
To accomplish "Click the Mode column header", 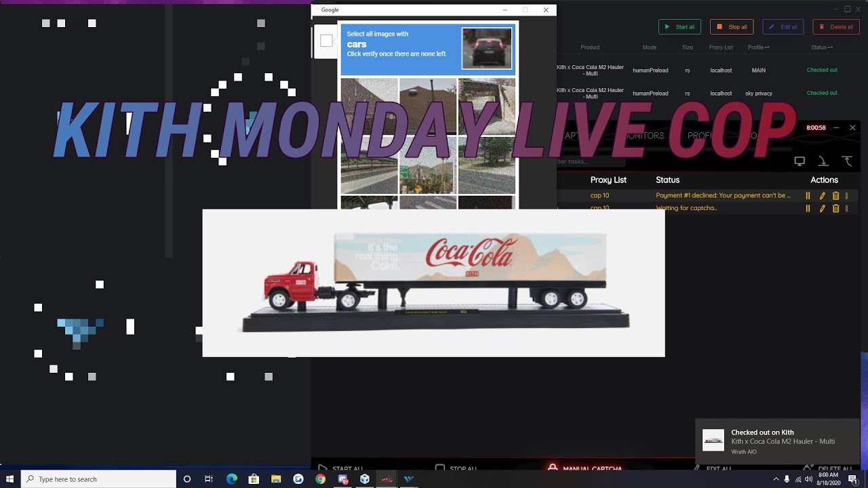I will tap(650, 47).
